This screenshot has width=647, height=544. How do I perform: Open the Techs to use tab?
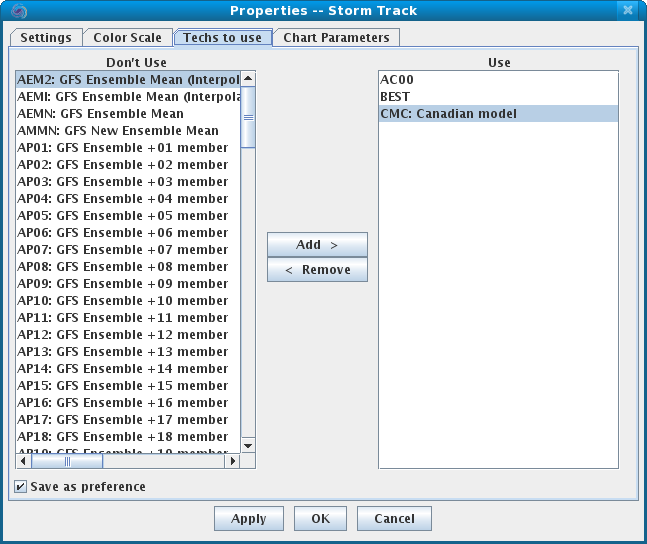coord(223,38)
